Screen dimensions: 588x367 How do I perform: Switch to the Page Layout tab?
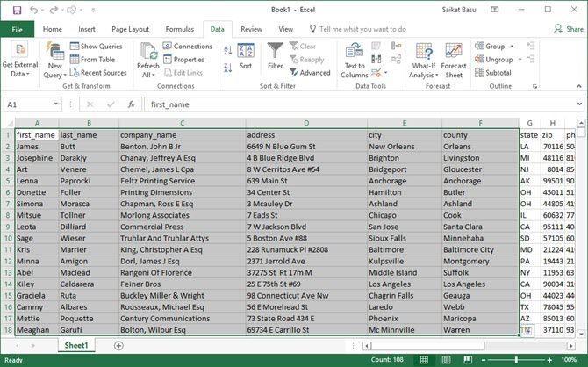click(x=130, y=29)
